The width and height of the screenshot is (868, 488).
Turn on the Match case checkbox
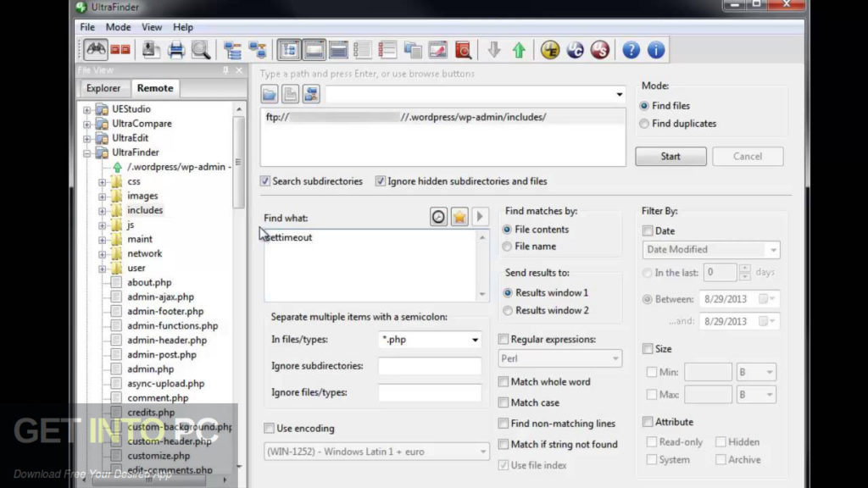[504, 402]
